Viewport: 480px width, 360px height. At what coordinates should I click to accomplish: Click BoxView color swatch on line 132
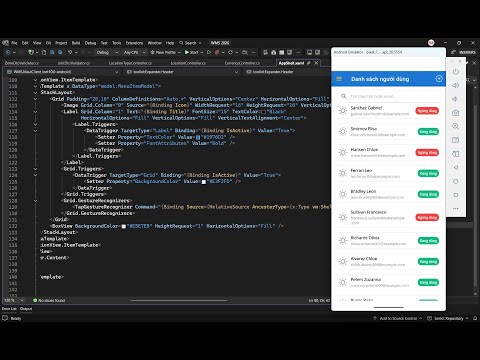[124, 226]
